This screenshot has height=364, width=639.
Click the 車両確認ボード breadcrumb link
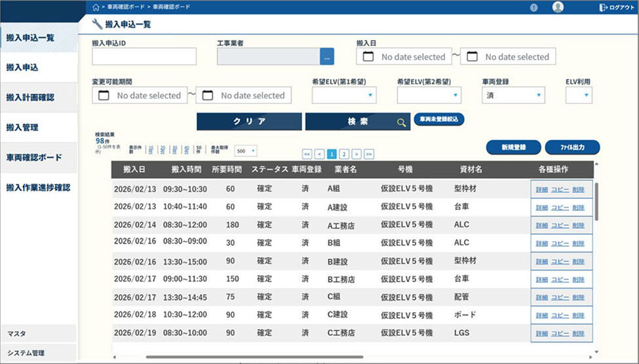pyautogui.click(x=126, y=7)
